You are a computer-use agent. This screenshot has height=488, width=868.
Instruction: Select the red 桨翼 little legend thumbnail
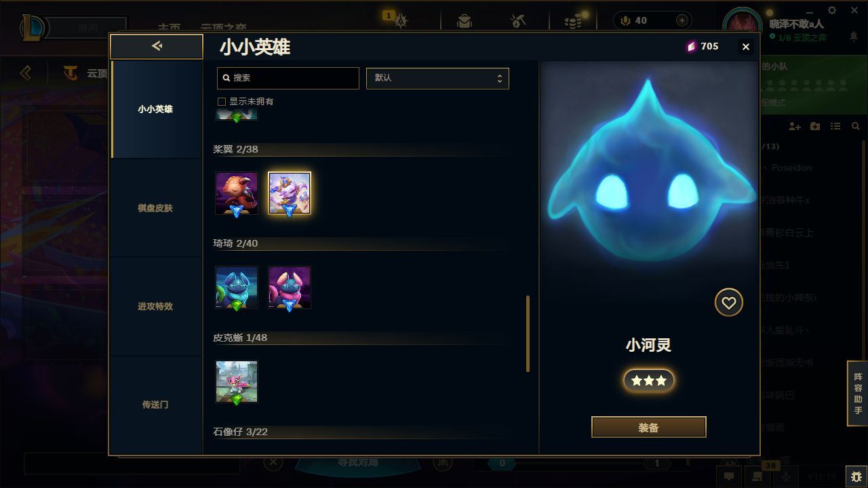[237, 193]
